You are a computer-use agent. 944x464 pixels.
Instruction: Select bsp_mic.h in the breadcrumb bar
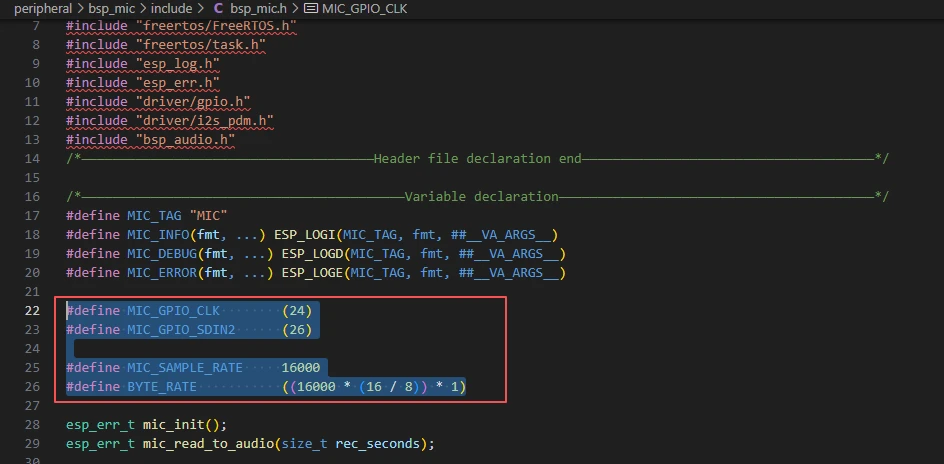(259, 8)
